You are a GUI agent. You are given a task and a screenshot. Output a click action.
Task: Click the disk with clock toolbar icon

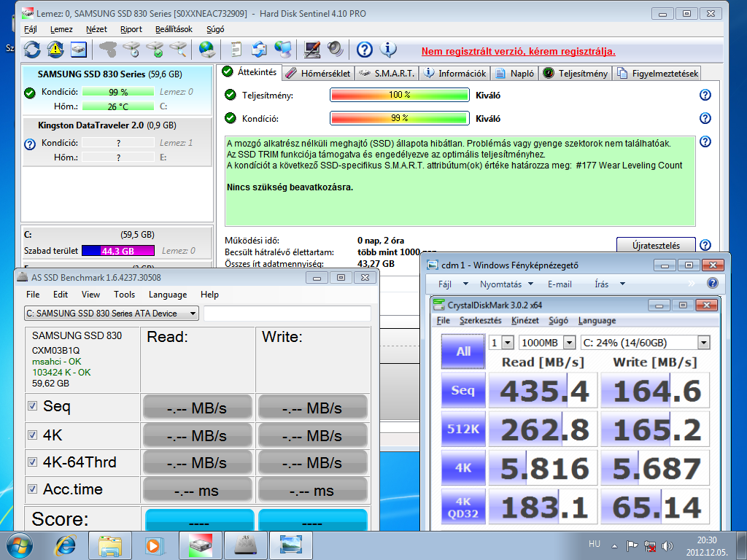tap(131, 50)
